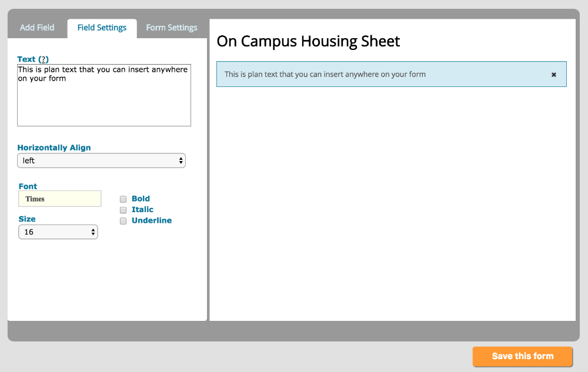Open the Times font picker
This screenshot has width=588, height=372.
click(60, 199)
